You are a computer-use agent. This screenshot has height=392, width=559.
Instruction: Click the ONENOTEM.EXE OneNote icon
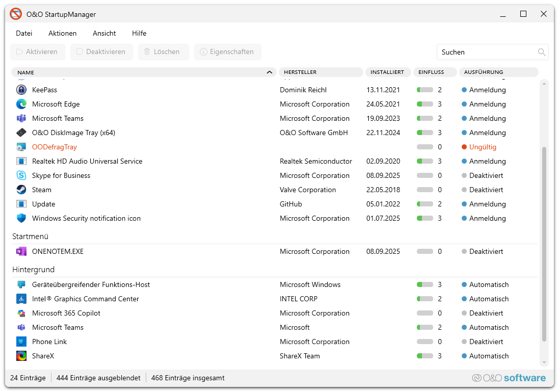[21, 251]
